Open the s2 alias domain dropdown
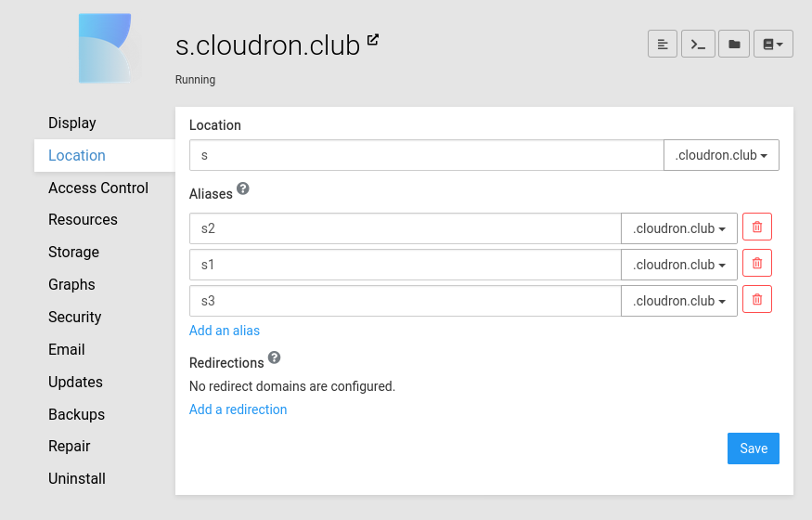Screen dimensions: 812x520 point(678,228)
